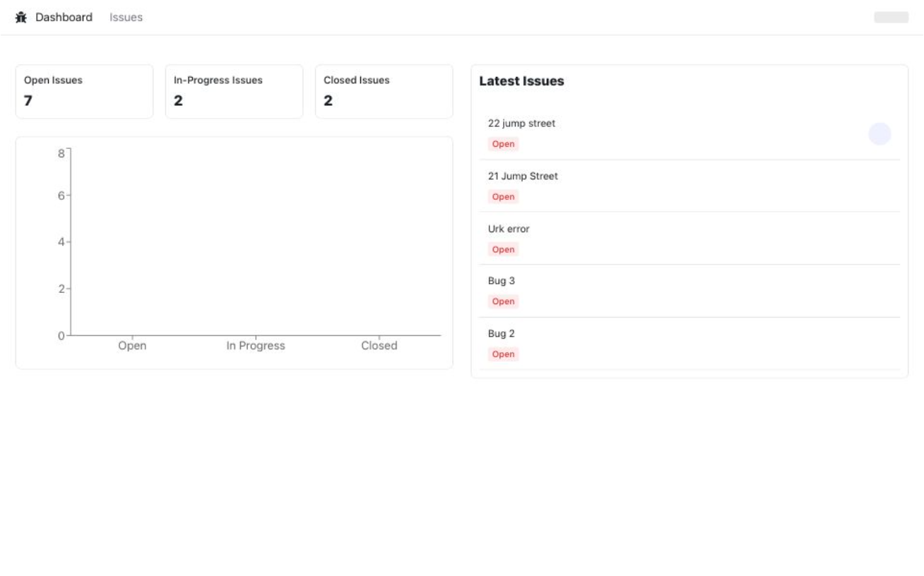The height and width of the screenshot is (576, 924).
Task: Open the "22 jump street" issue
Action: tap(521, 124)
